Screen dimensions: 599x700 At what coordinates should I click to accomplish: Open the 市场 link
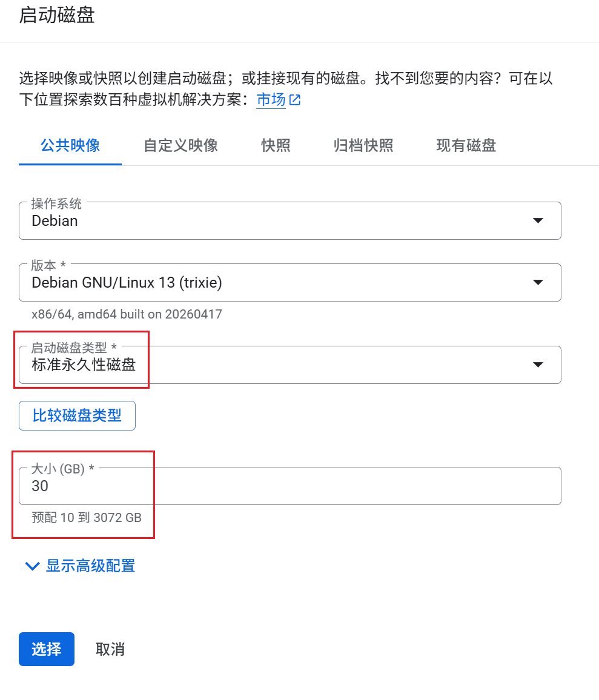pos(271,100)
